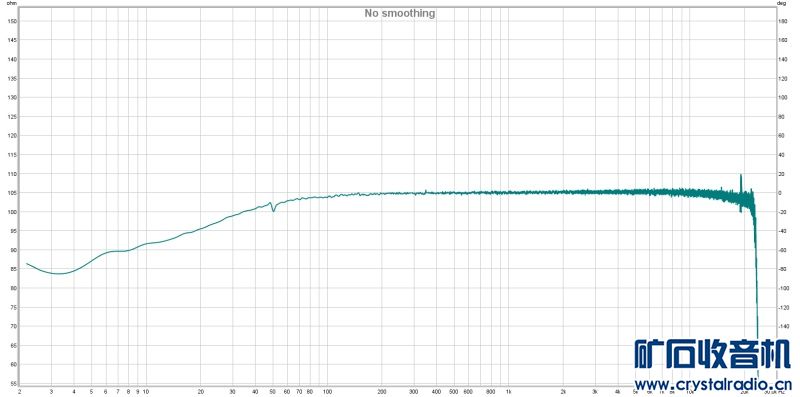Click the "No smoothing" graph title
This screenshot has width=800, height=397.
399,13
